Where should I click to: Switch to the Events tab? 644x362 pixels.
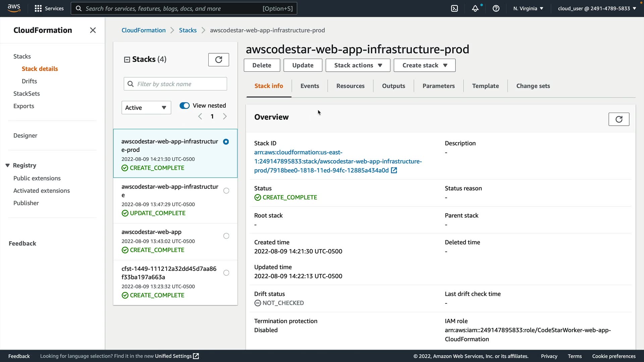pyautogui.click(x=309, y=86)
